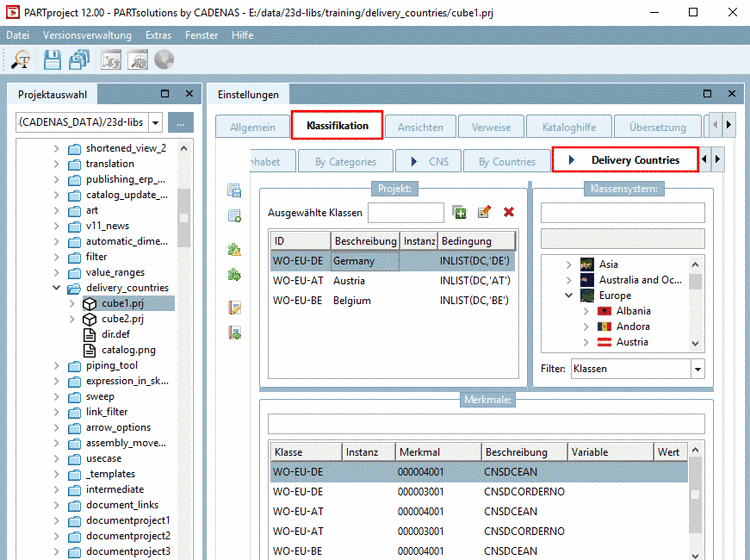Select the WO-EU-AT Austria row

(392, 281)
